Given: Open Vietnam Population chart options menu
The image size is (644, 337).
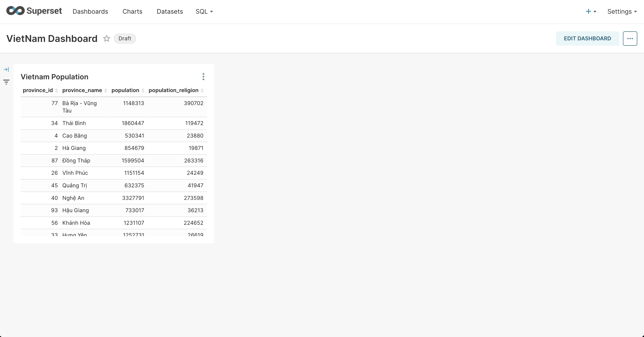Looking at the screenshot, I should click(203, 77).
